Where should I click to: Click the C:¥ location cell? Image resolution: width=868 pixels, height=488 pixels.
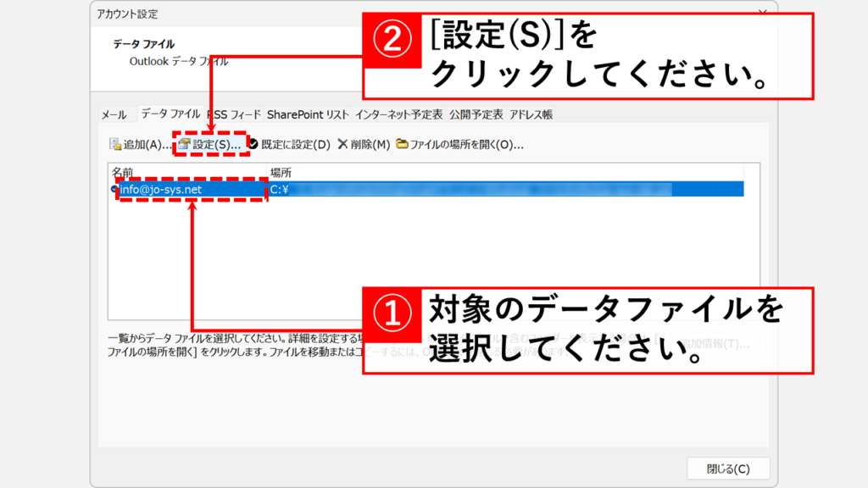click(x=505, y=189)
